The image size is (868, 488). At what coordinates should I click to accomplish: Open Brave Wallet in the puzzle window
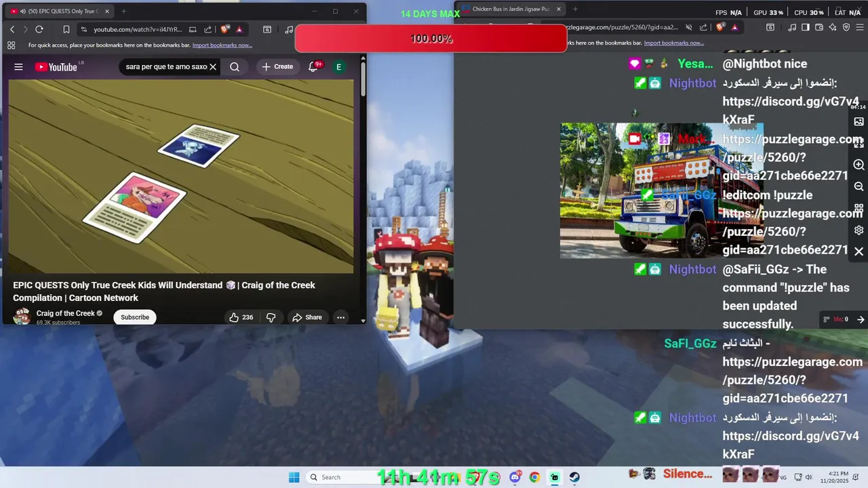point(819,27)
